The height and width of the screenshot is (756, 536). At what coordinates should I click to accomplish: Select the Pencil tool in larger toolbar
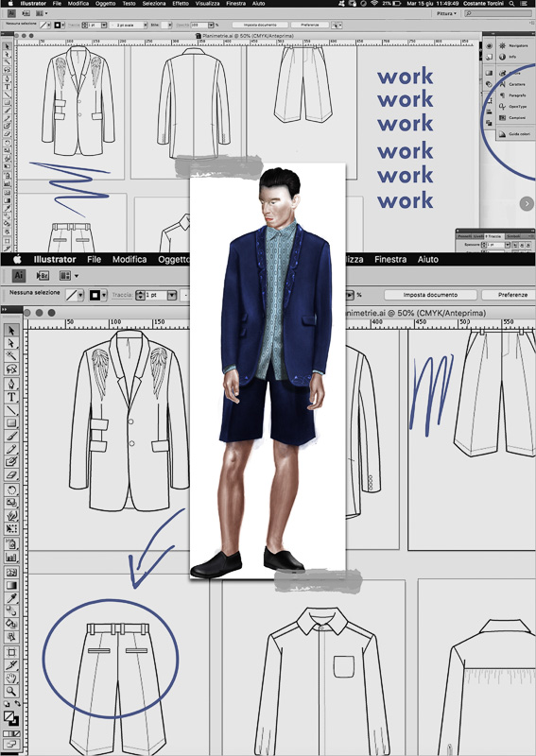point(11,450)
